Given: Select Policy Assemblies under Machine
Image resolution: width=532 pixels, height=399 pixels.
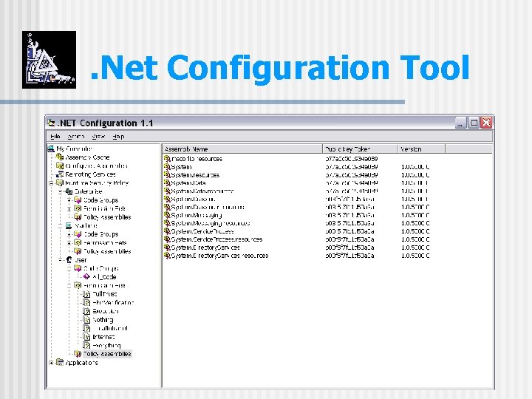Looking at the screenshot, I should point(107,251).
